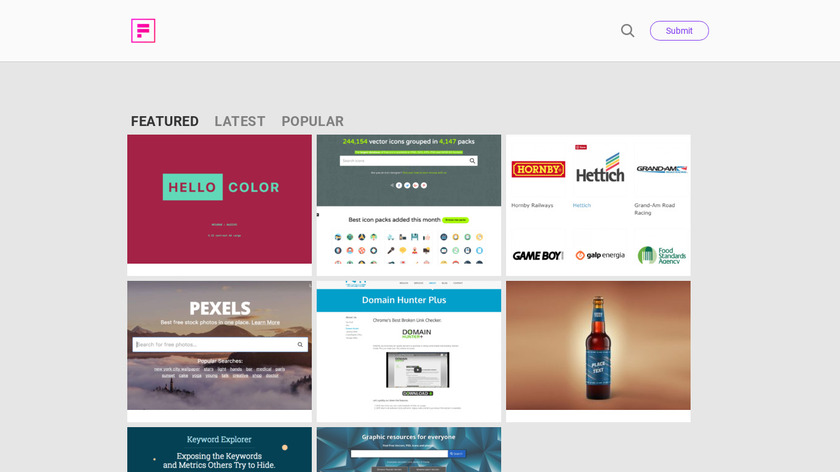Switch to the Popular tab
Screen dimensions: 840x472
312,121
